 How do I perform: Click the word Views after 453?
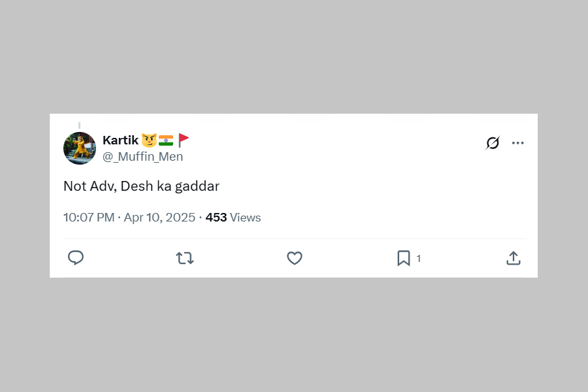pos(246,218)
